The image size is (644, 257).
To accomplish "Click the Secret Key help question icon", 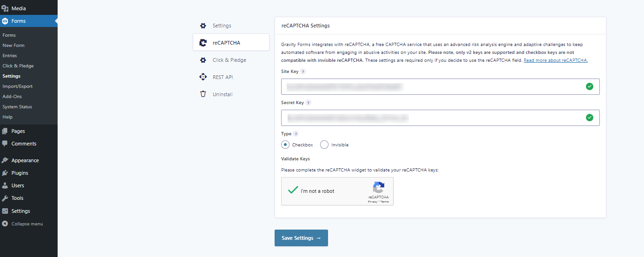I will tap(309, 103).
